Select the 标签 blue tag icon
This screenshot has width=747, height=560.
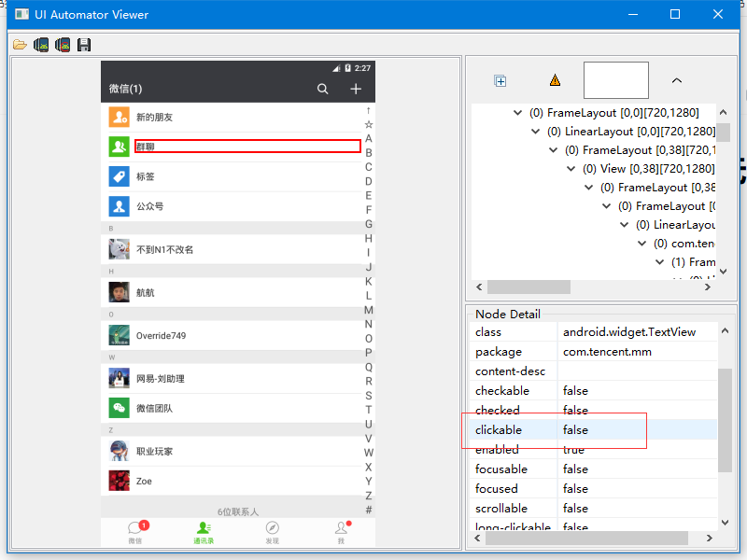[120, 176]
